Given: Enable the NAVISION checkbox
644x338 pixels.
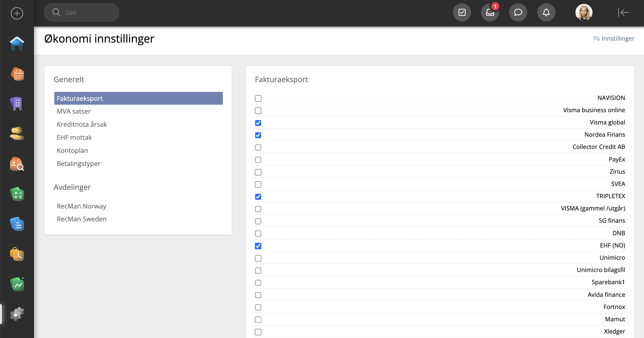Looking at the screenshot, I should coord(258,98).
